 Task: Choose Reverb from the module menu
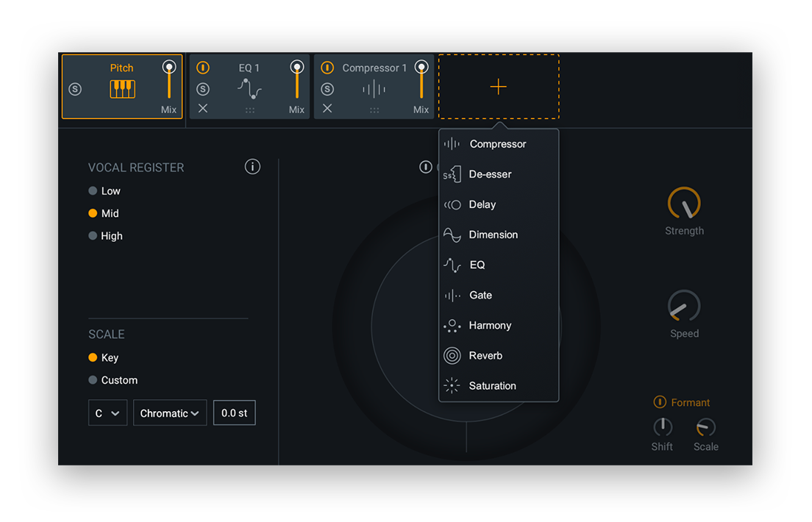[485, 356]
